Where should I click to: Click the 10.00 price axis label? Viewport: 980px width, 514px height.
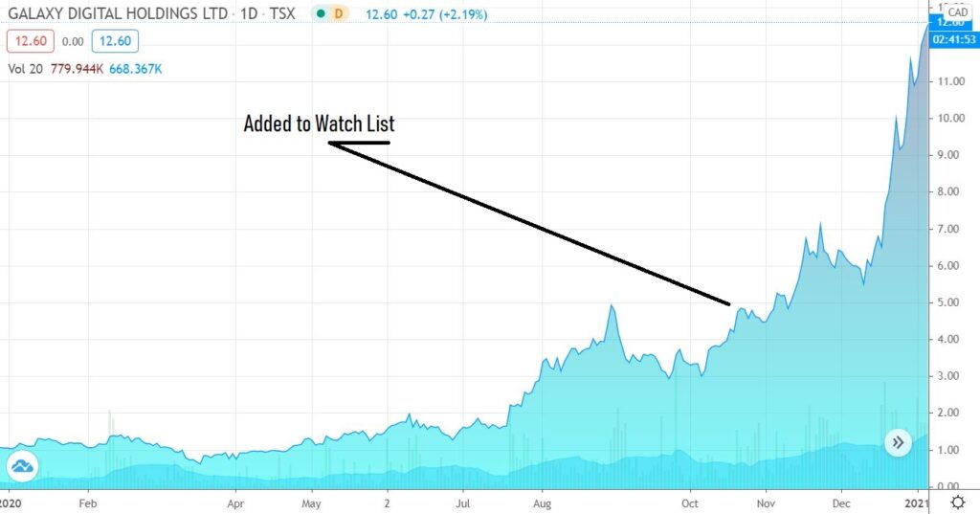(x=950, y=118)
